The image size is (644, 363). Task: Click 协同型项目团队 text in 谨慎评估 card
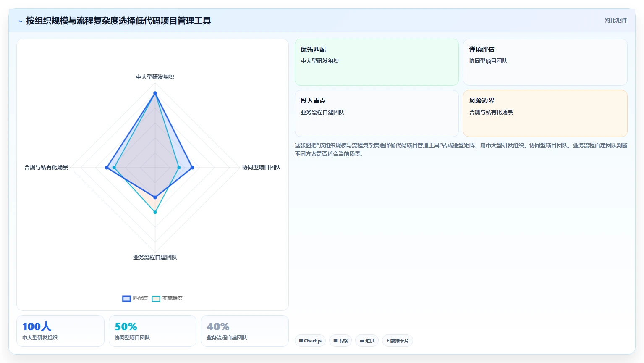pyautogui.click(x=488, y=61)
